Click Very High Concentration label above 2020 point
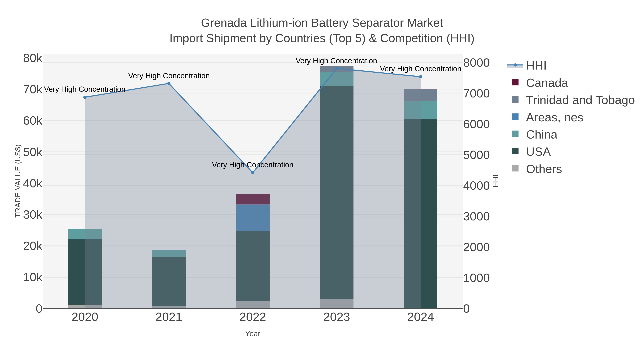The height and width of the screenshot is (362, 644). [x=85, y=89]
